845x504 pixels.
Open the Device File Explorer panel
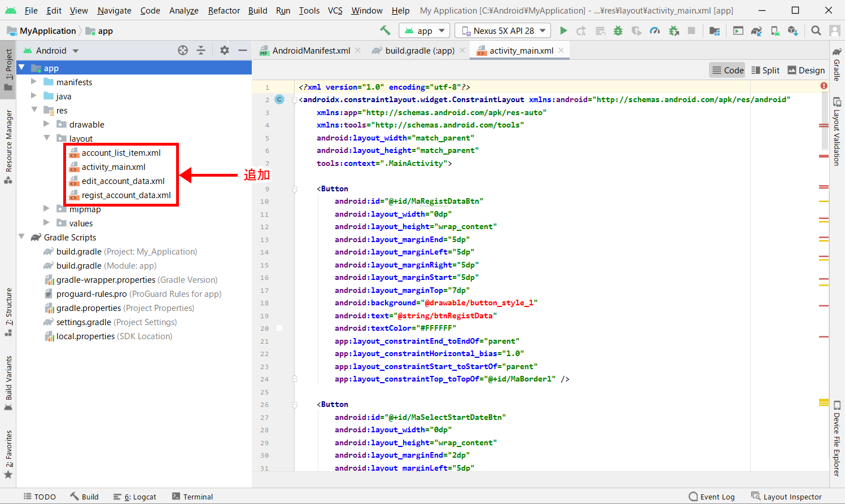pos(837,438)
